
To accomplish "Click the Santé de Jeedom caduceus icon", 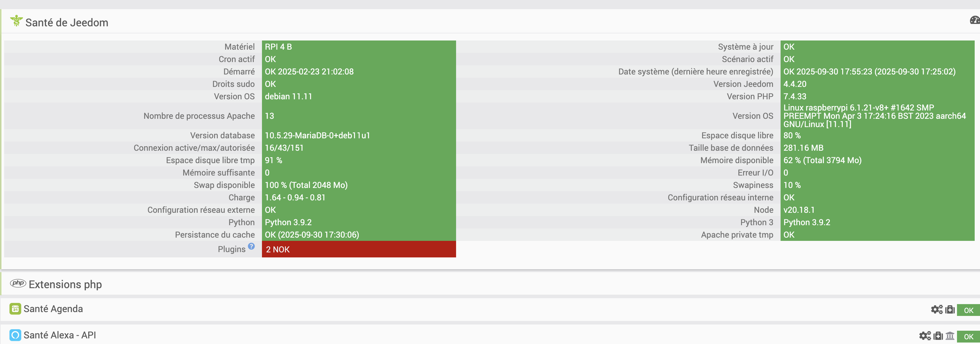I will 16,21.
